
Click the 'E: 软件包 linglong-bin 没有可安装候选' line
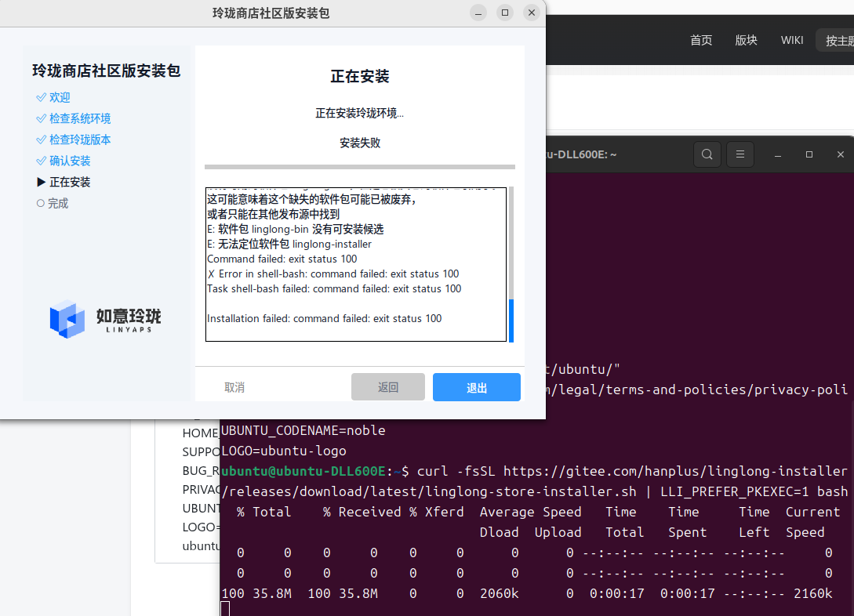click(295, 229)
